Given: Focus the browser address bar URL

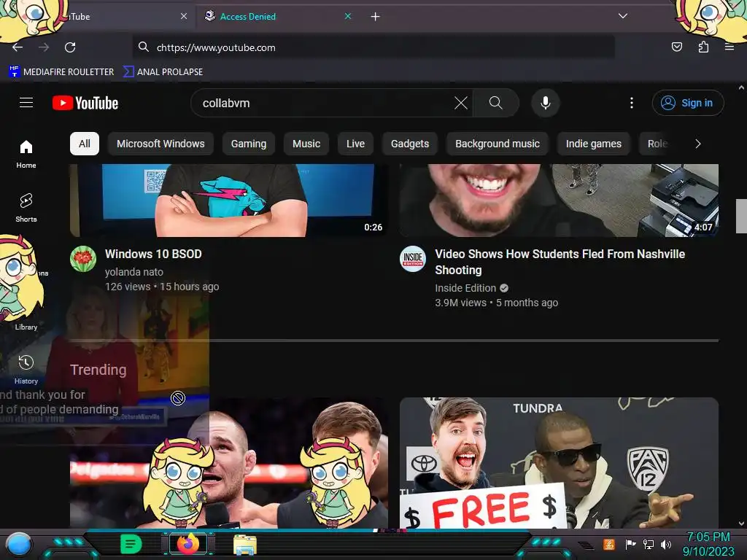Looking at the screenshot, I should tap(373, 47).
